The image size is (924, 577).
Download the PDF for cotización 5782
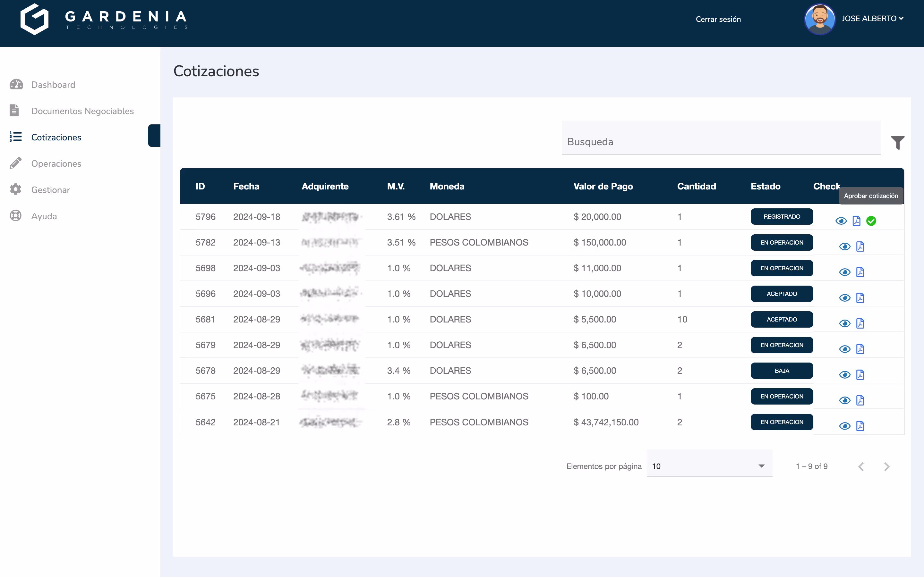click(860, 246)
